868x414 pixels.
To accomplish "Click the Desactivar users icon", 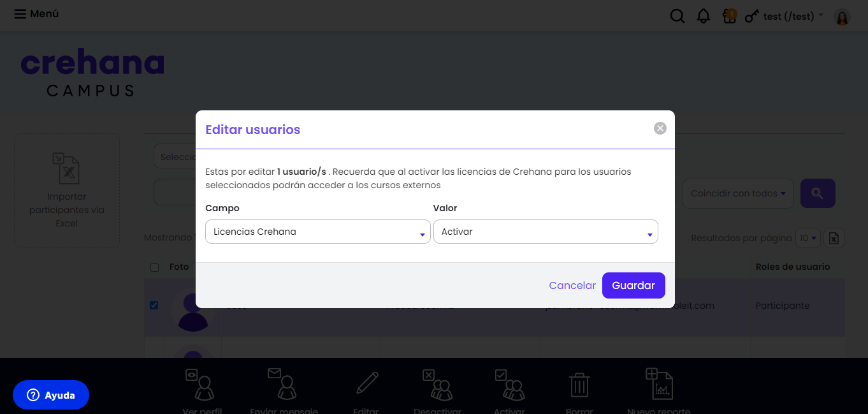I will pyautogui.click(x=437, y=385).
